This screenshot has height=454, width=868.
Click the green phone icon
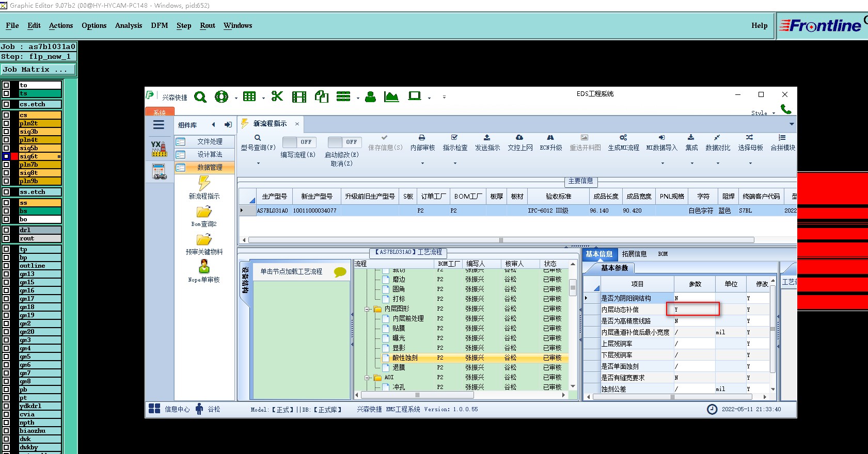click(786, 109)
